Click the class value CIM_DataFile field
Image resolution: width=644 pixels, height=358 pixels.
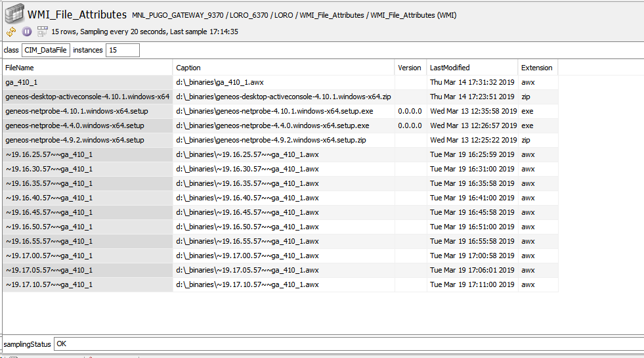click(45, 50)
